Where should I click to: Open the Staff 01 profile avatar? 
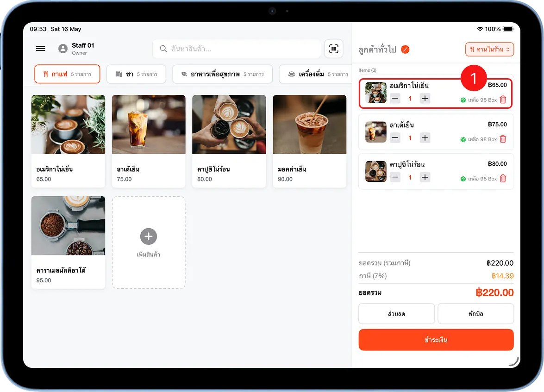[63, 49]
